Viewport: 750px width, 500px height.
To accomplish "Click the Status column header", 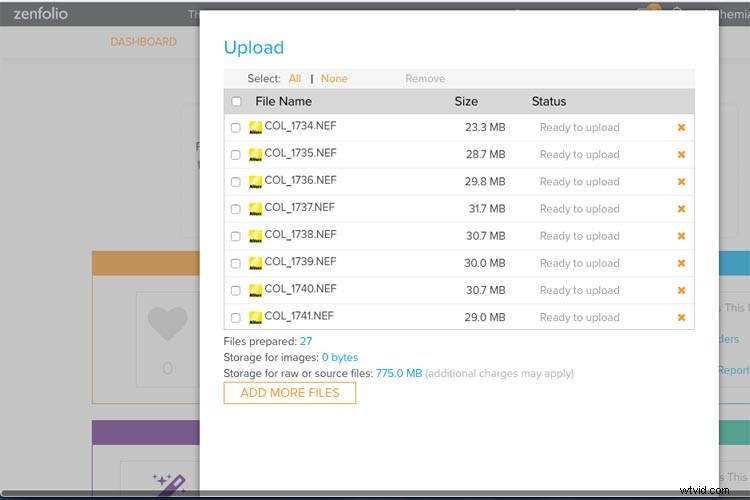I will pyautogui.click(x=548, y=101).
